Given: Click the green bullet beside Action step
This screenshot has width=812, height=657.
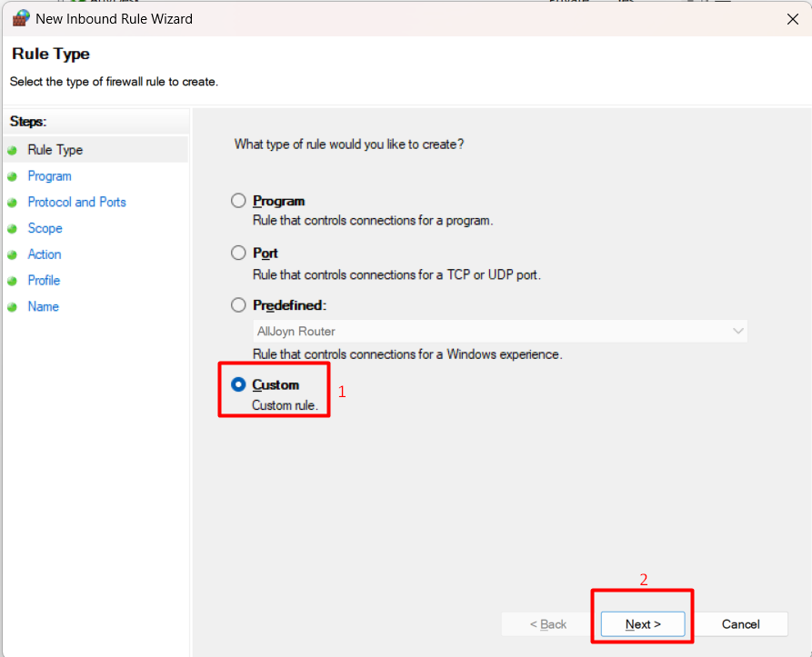Looking at the screenshot, I should [13, 254].
